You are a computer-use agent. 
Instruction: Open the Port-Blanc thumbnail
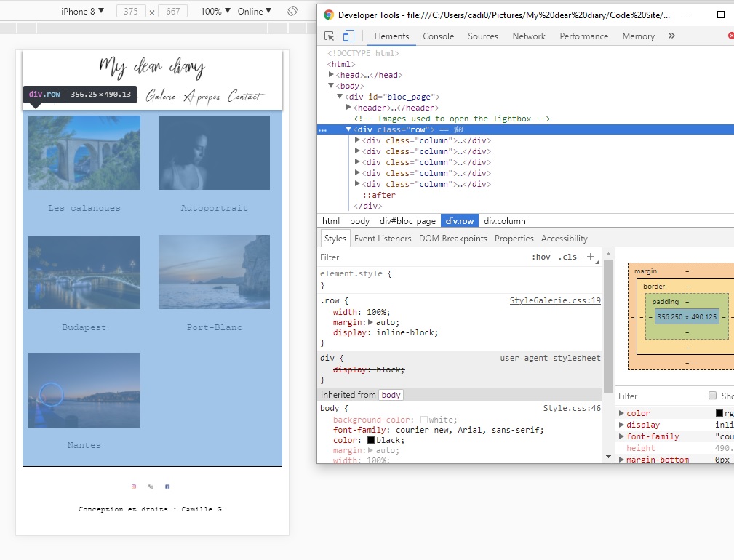pos(214,272)
